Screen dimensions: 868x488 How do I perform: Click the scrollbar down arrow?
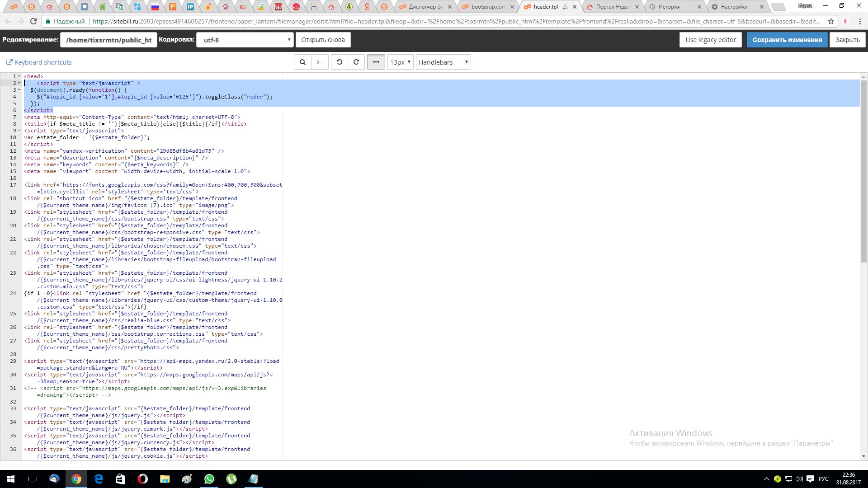(x=863, y=456)
